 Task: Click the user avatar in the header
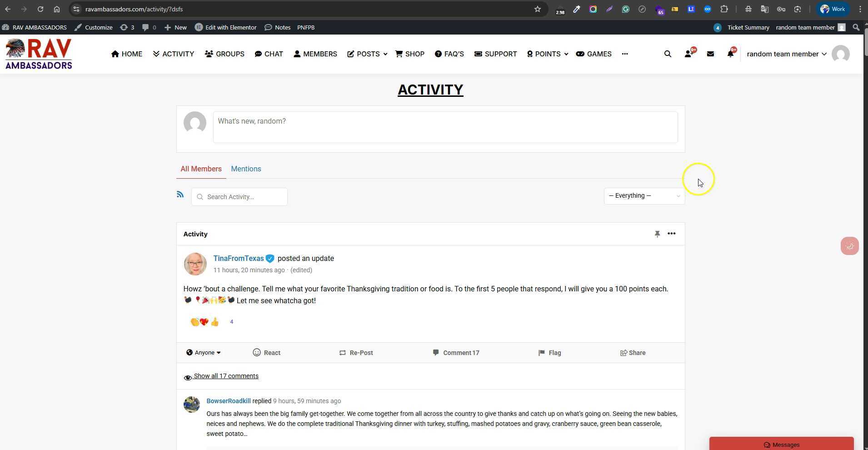tap(840, 54)
